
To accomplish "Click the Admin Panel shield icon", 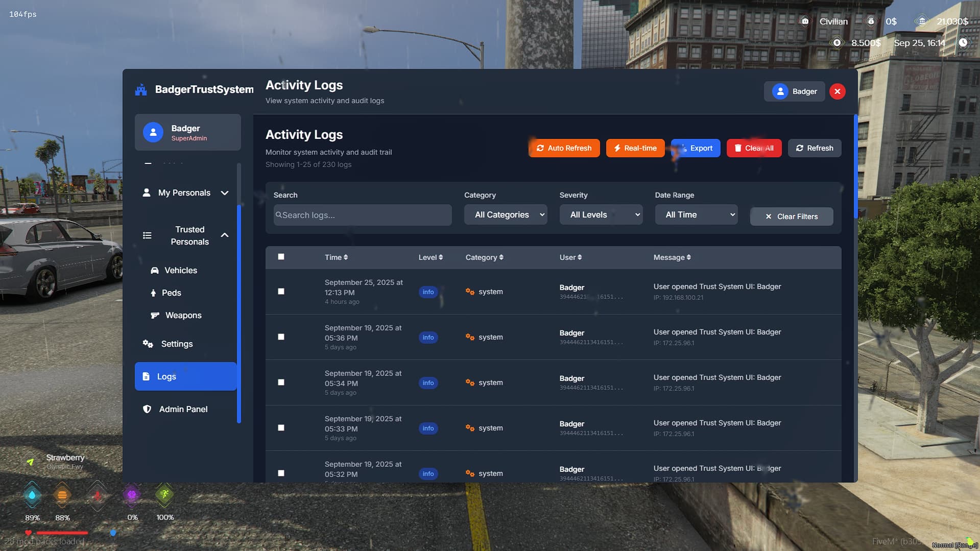I will click(x=147, y=409).
